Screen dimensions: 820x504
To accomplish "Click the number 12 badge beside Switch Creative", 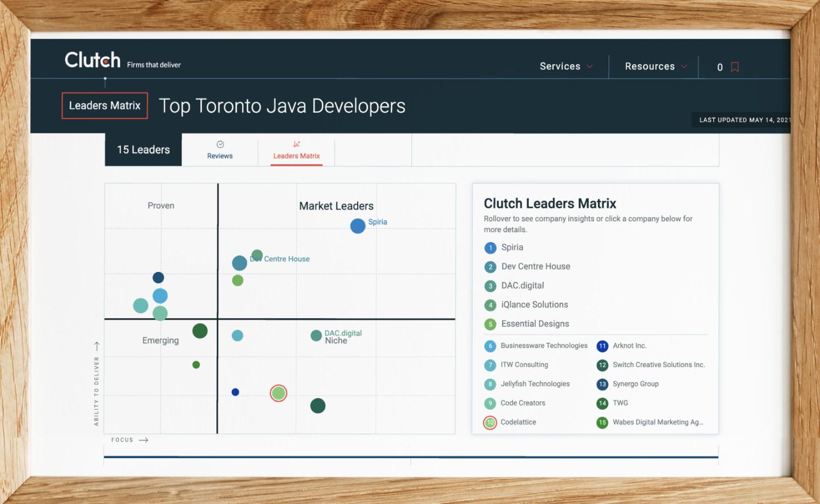I will (x=602, y=366).
